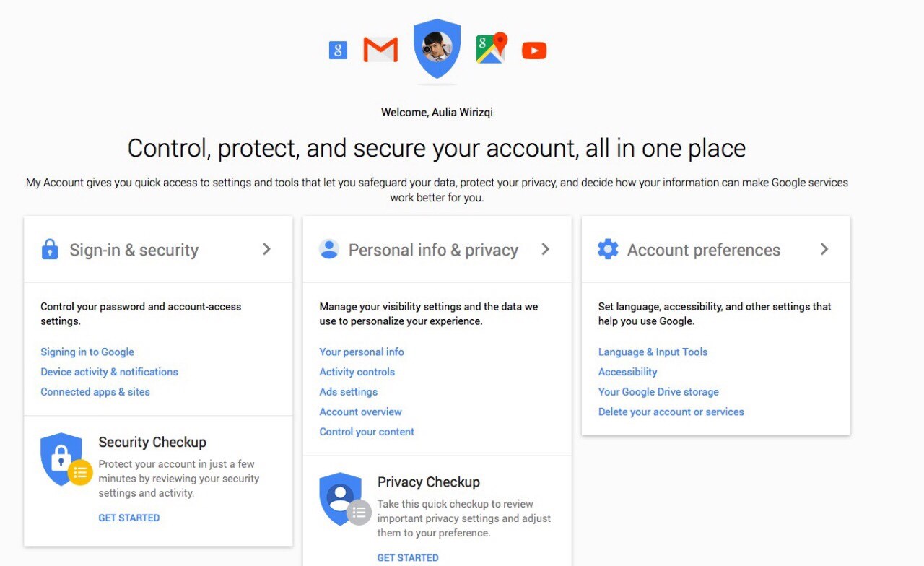Image resolution: width=924 pixels, height=566 pixels.
Task: Click the YouTube icon
Action: 534,51
